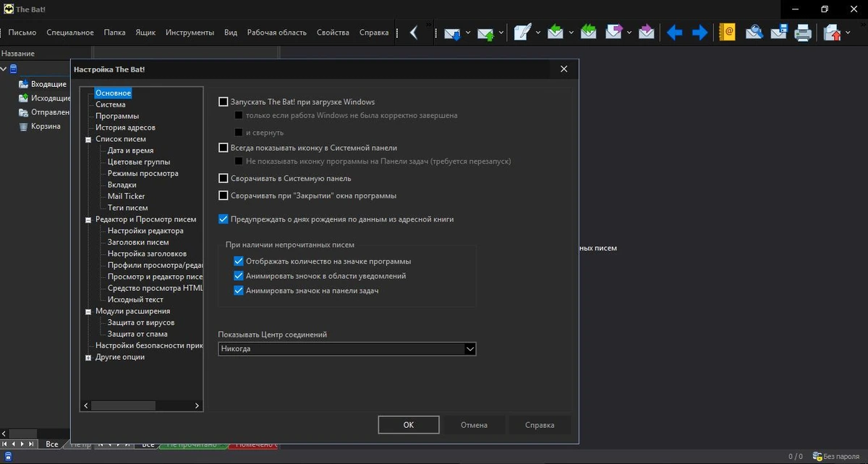Click the first-page arrow at bottom left
This screenshot has width=868, height=464.
(5, 444)
